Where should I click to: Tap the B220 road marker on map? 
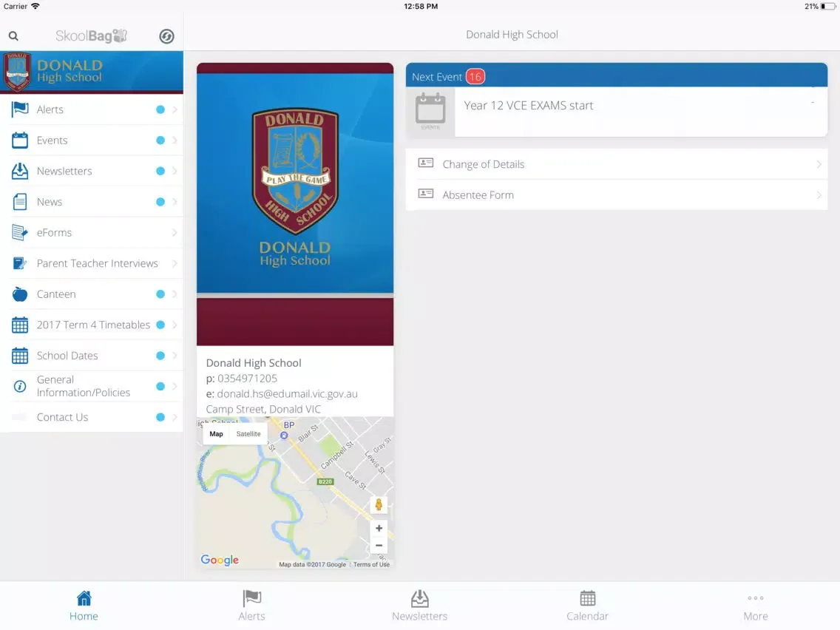coord(325,481)
